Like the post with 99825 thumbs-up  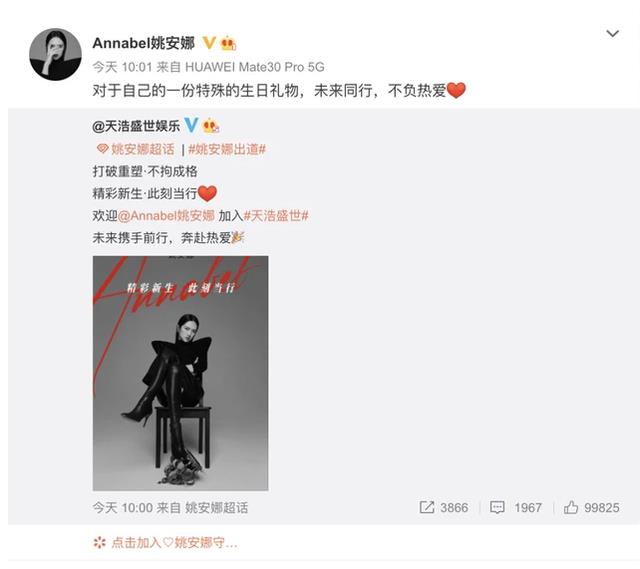click(571, 507)
